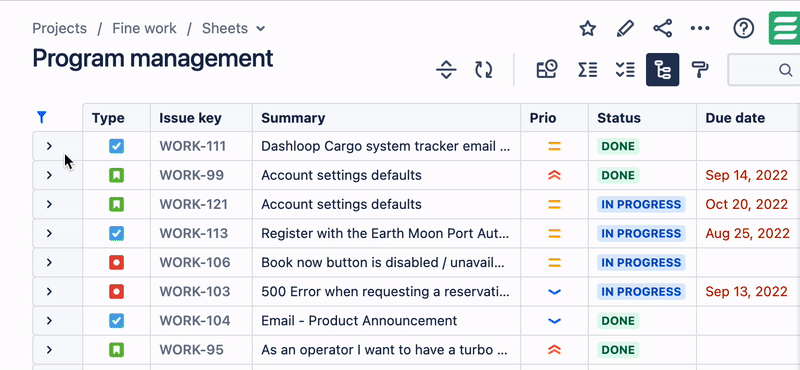Click the IN PROGRESS status of WORK-121
This screenshot has width=800, height=370.
coord(641,205)
